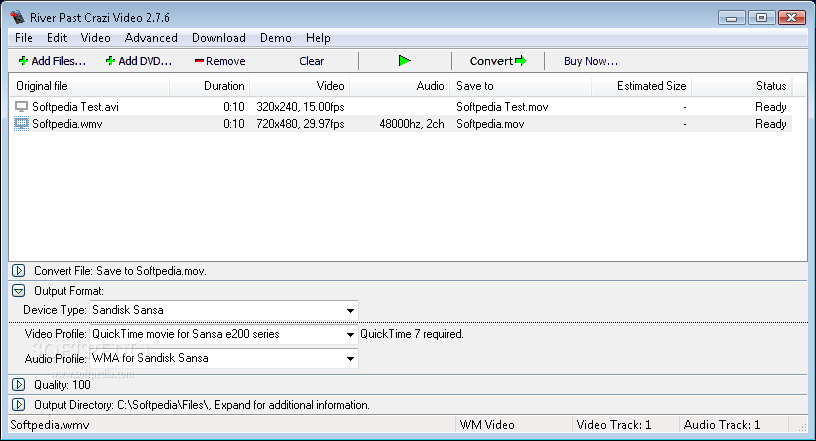Minimize the Crazi Video window

click(732, 18)
